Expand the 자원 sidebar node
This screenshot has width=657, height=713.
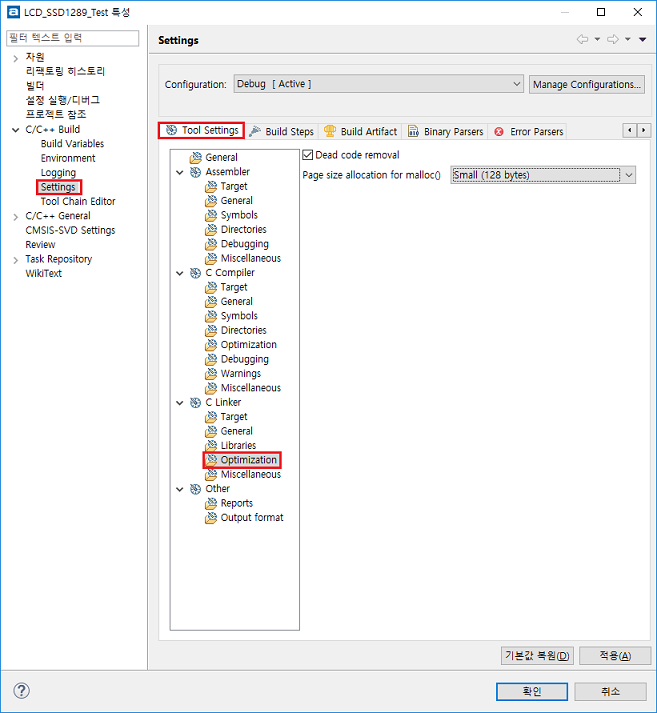[x=15, y=58]
